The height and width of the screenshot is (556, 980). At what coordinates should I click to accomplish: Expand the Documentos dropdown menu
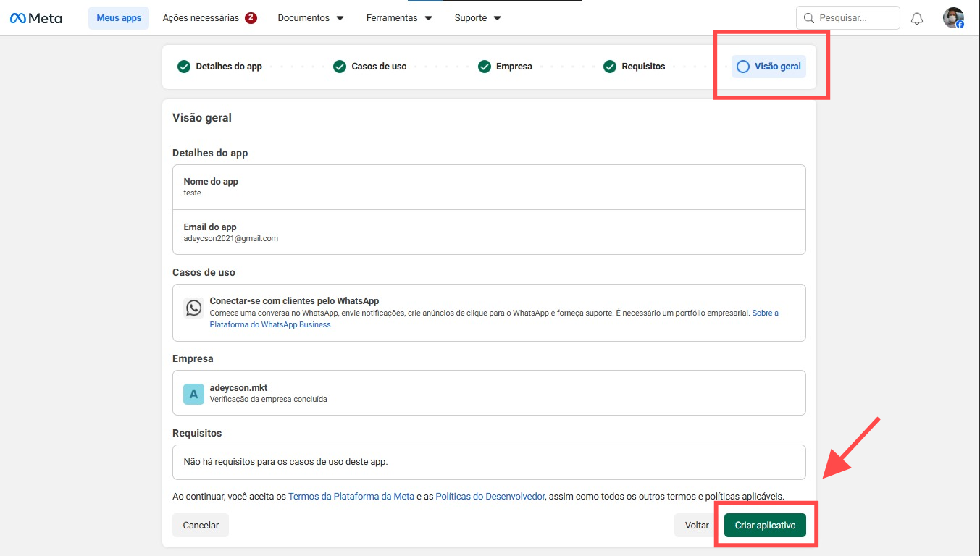point(311,18)
